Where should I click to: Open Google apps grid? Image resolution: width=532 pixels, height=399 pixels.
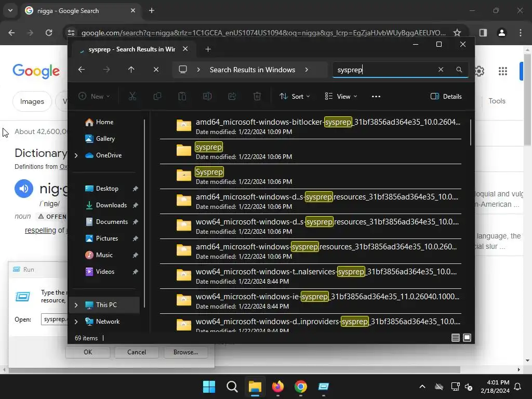tap(503, 71)
